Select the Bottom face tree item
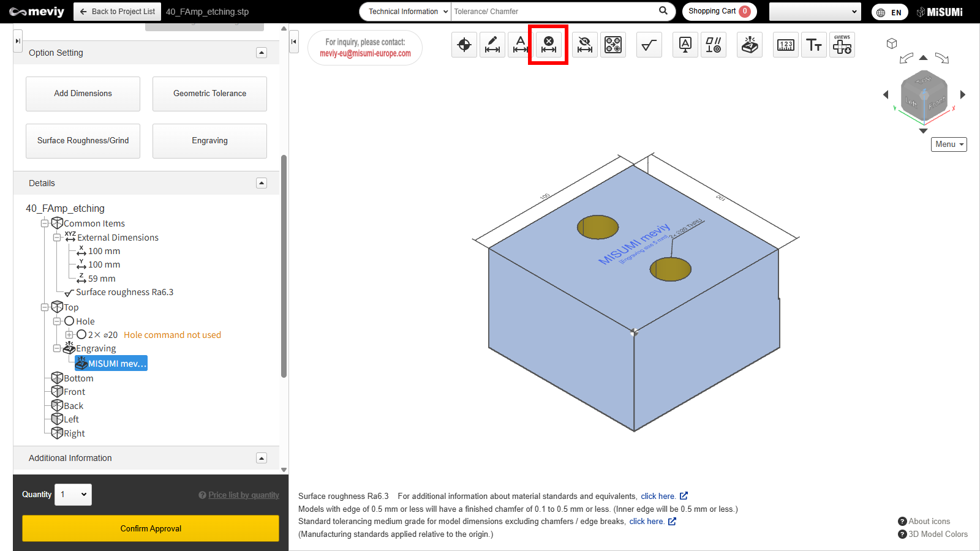This screenshot has width=980, height=551. coord(78,378)
